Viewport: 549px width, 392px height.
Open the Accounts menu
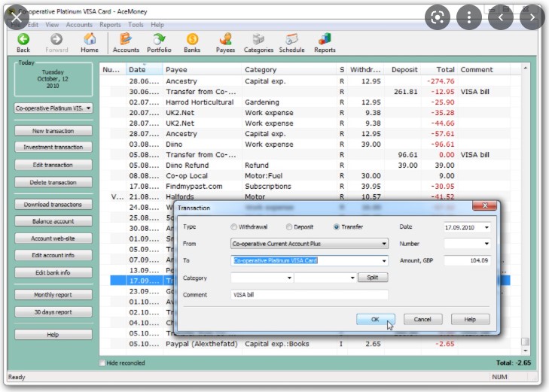79,25
